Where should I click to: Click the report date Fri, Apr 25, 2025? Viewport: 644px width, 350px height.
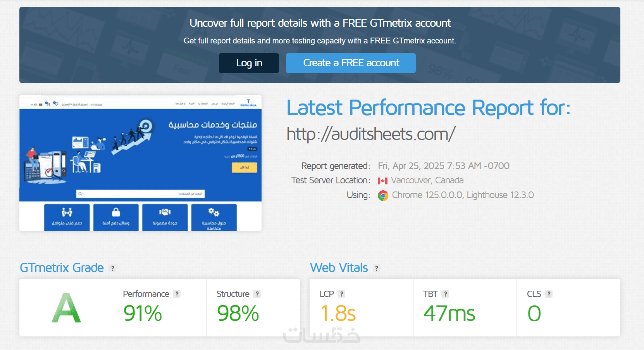pos(444,166)
